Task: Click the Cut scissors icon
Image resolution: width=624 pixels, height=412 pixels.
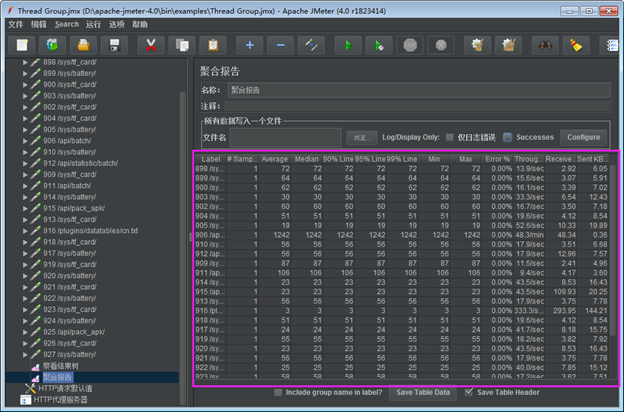Action: 151,45
